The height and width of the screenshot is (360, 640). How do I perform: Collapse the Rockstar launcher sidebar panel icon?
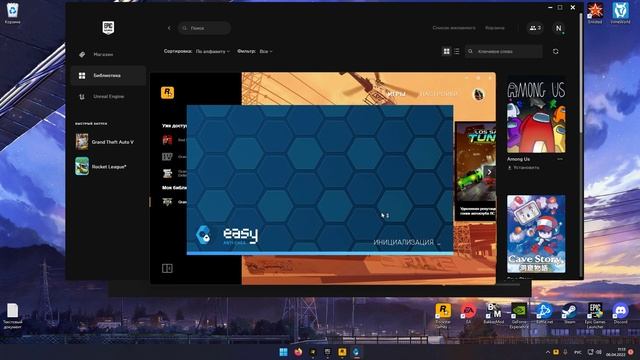coord(167,268)
